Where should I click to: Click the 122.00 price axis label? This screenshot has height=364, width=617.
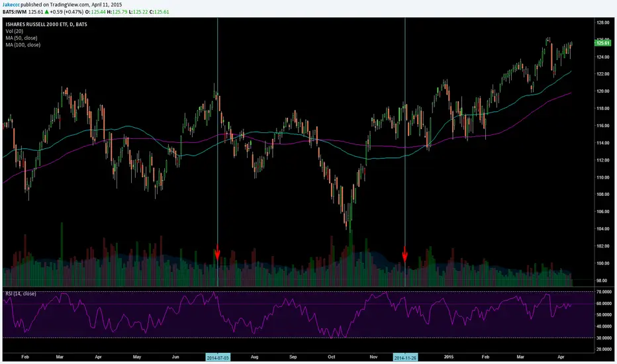[603, 74]
